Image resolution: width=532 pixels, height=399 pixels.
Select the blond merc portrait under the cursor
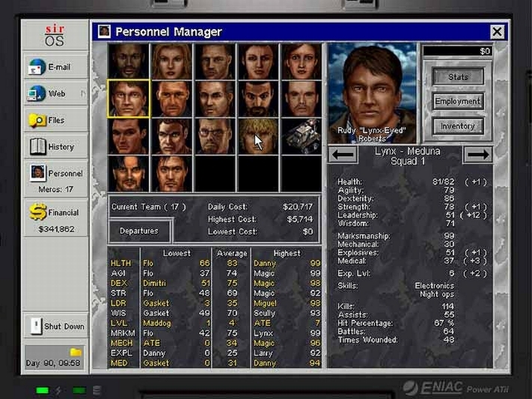[258, 135]
